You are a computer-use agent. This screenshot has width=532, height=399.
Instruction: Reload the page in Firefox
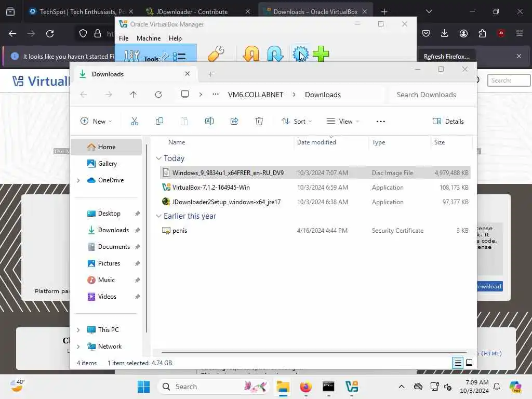tap(50, 34)
